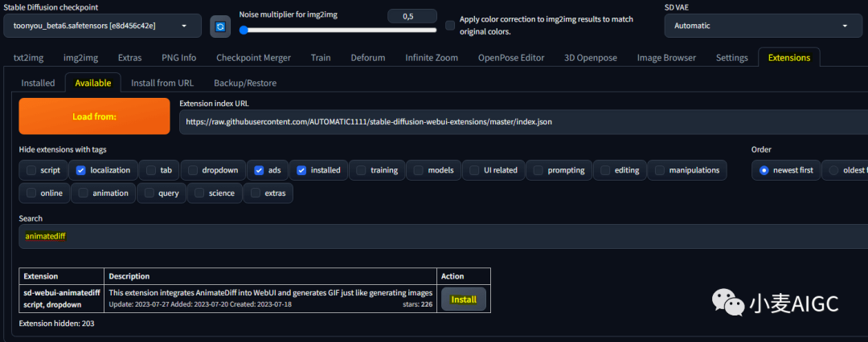The width and height of the screenshot is (868, 342).
Task: Uncheck the ads tag checkbox
Action: [x=259, y=170]
